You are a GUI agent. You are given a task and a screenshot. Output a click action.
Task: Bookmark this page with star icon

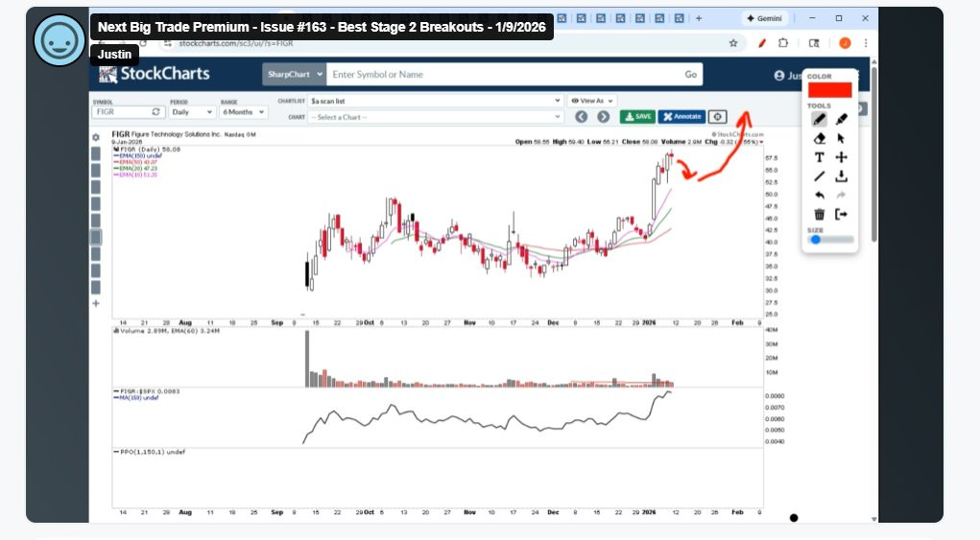[733, 43]
